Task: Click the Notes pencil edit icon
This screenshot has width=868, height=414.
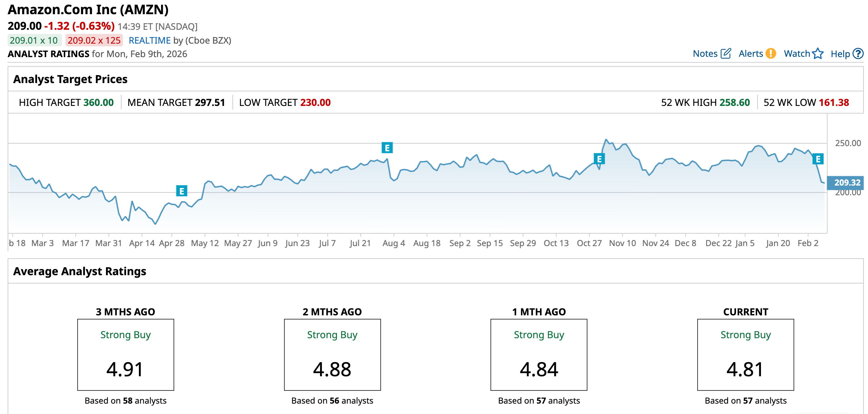Action: (x=726, y=54)
